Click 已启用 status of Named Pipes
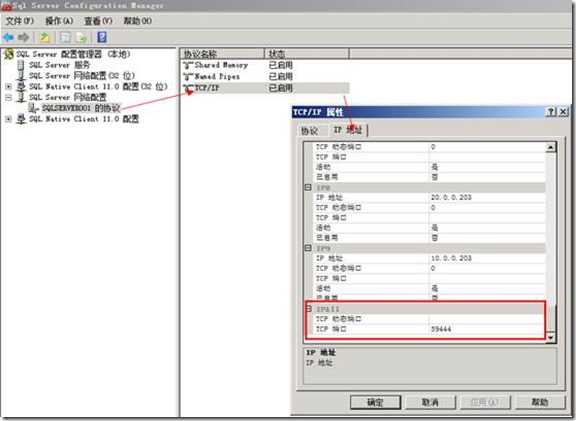 281,76
